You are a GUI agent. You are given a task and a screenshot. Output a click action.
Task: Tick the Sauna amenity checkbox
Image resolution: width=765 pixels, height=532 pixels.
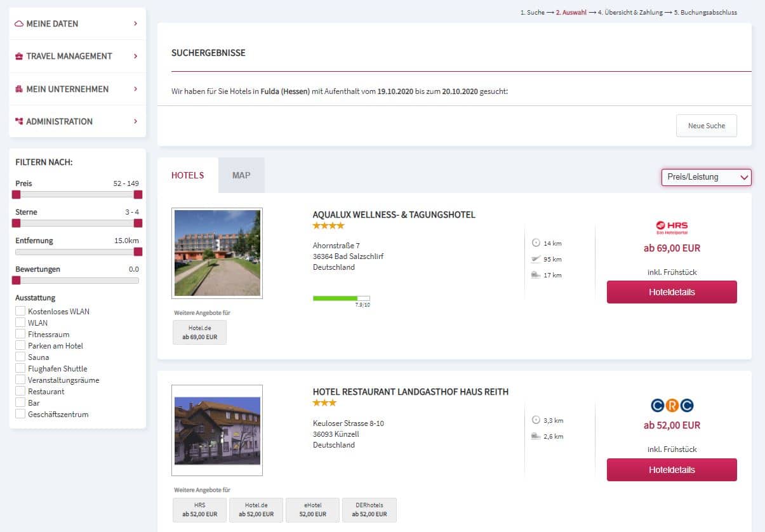coord(21,357)
